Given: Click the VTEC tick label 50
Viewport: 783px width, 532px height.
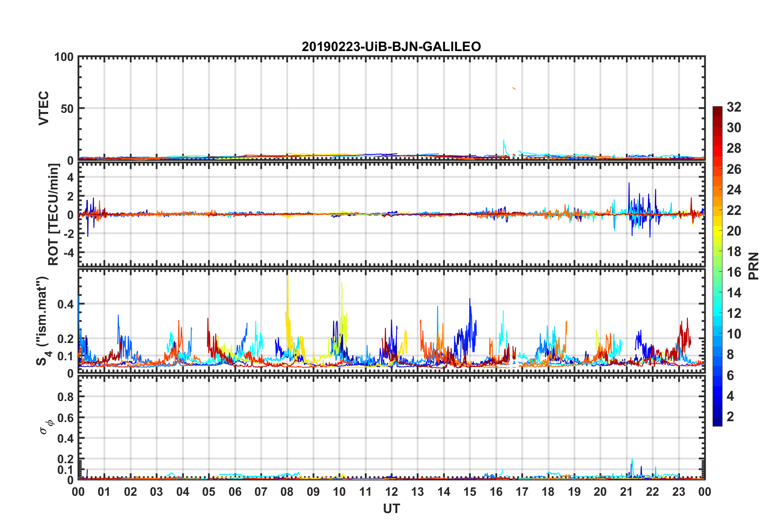Looking at the screenshot, I should point(67,109).
